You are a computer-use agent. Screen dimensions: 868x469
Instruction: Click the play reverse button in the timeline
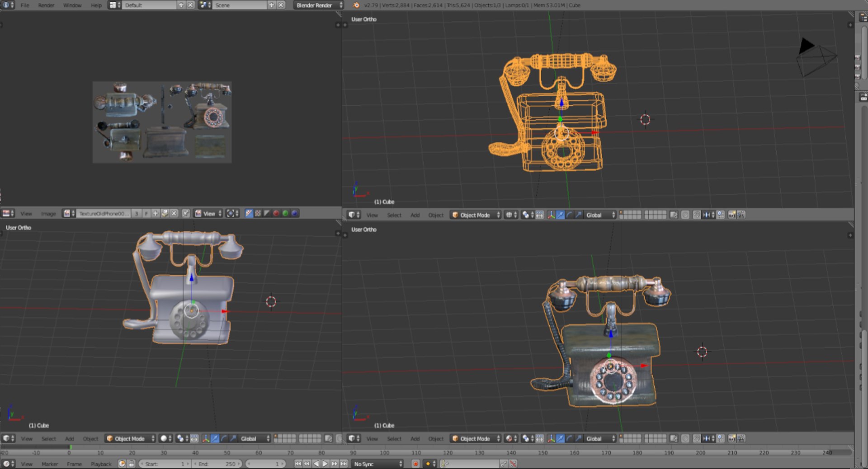point(316,464)
